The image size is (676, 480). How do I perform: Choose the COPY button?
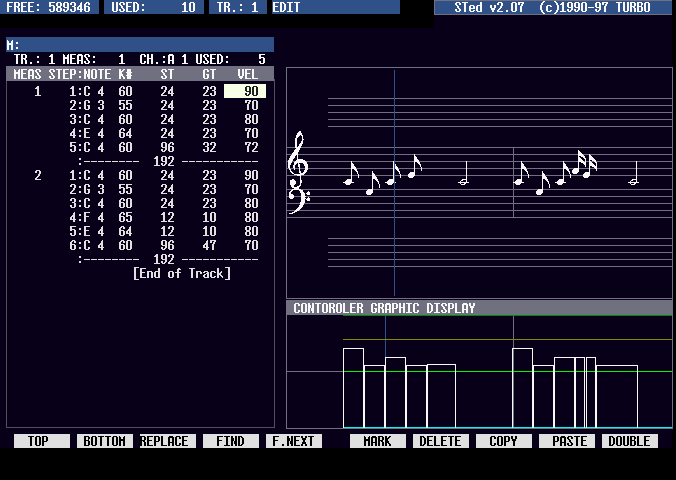point(504,441)
